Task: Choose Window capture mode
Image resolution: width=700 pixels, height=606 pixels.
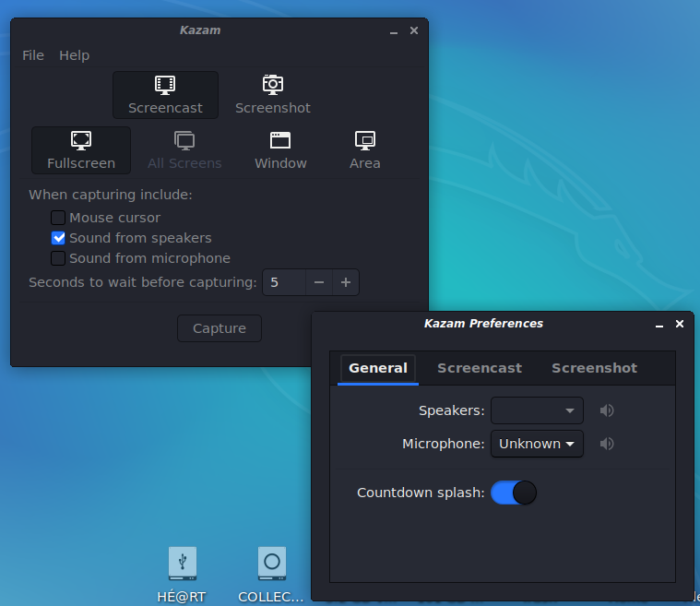Action: click(280, 150)
